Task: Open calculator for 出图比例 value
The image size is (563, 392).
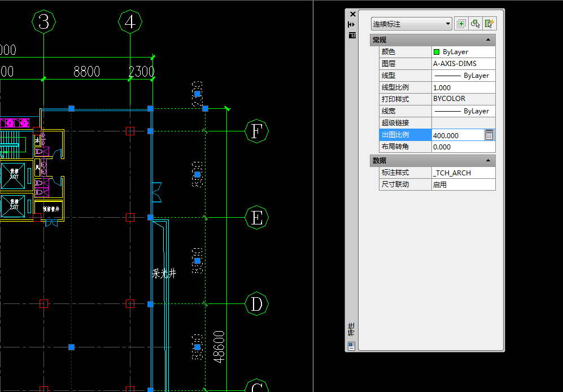Action: click(x=490, y=135)
